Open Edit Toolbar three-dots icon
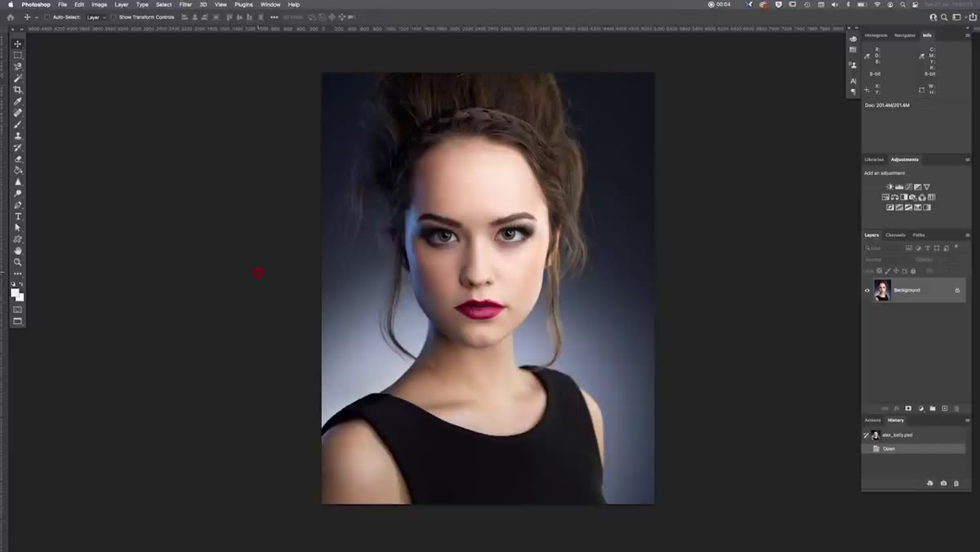The width and height of the screenshot is (980, 552). [18, 273]
